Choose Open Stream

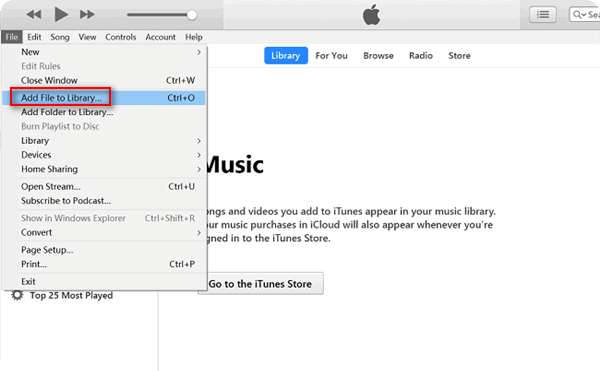104,187
